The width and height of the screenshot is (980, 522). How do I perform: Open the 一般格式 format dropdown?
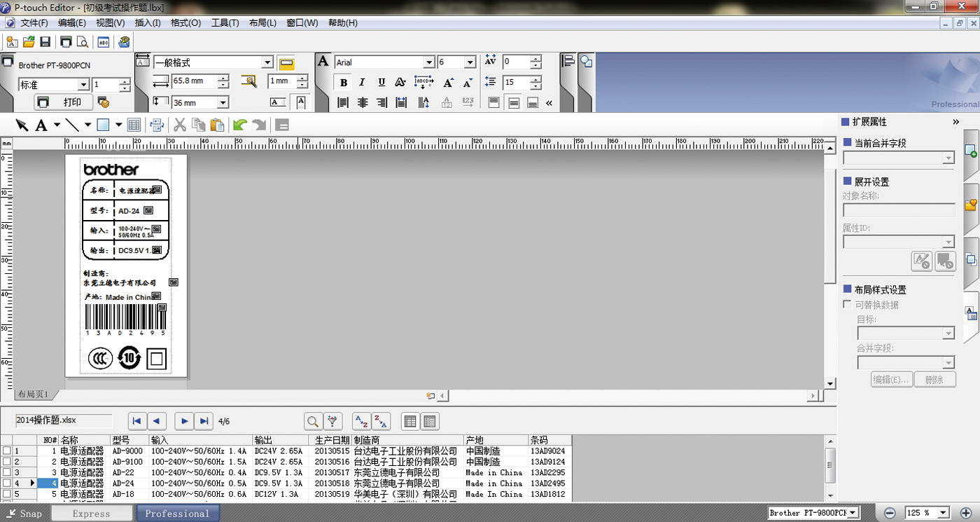pyautogui.click(x=267, y=62)
